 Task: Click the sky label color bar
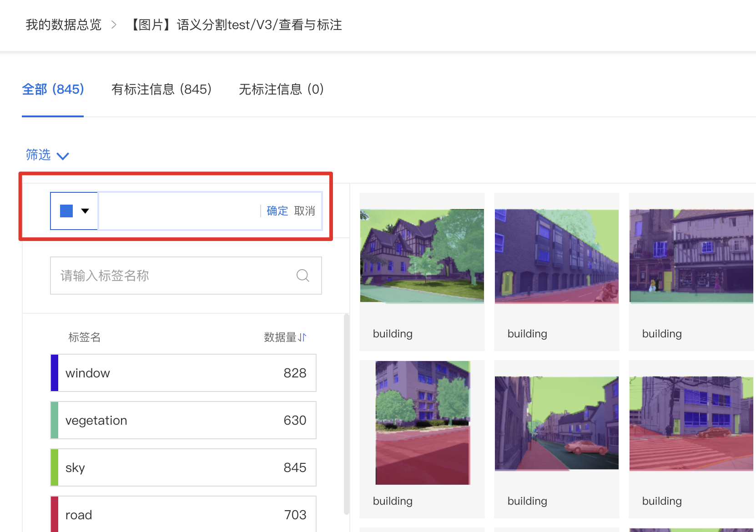tap(55, 467)
